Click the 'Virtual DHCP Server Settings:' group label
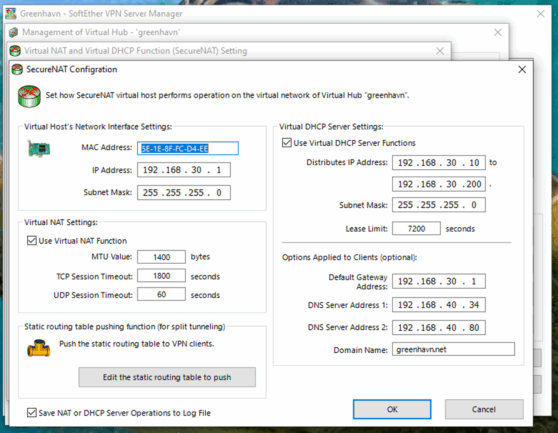This screenshot has height=433, width=558. point(331,127)
